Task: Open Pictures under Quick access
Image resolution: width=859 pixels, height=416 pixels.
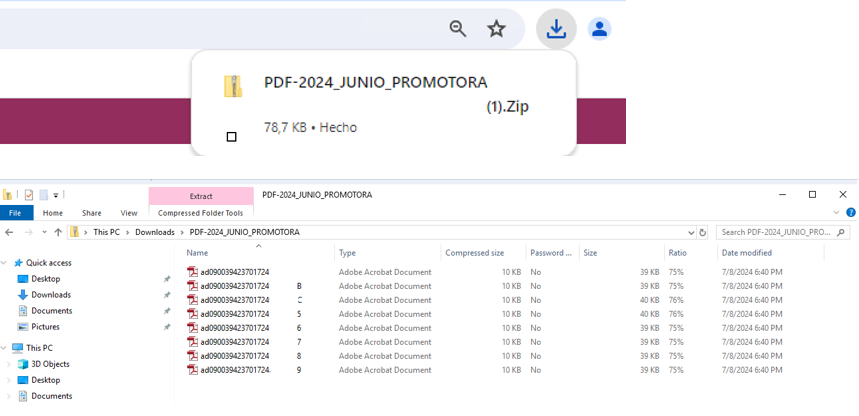Action: click(45, 327)
